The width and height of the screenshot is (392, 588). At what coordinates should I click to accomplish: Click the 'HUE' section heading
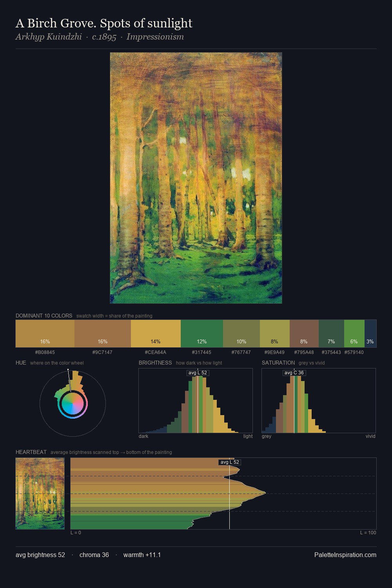point(21,363)
